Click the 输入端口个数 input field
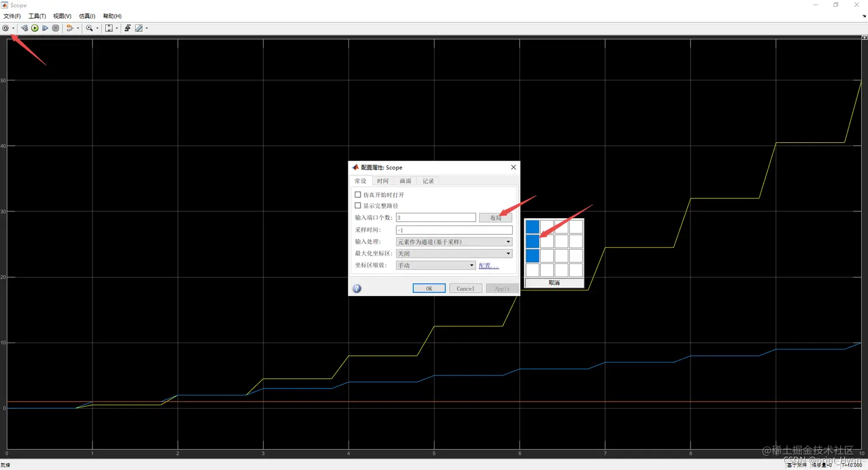The width and height of the screenshot is (868, 470). pos(436,217)
